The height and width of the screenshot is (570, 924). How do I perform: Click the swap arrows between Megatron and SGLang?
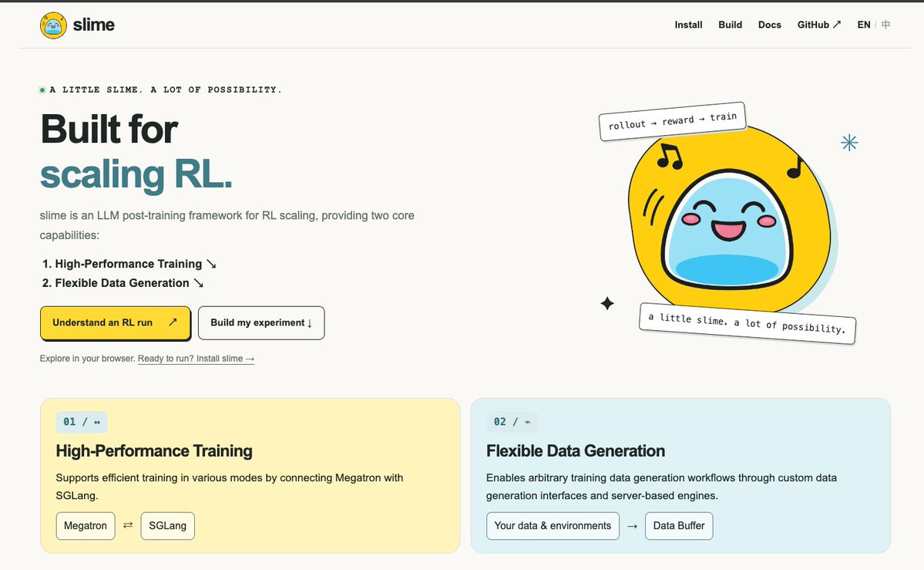point(128,525)
